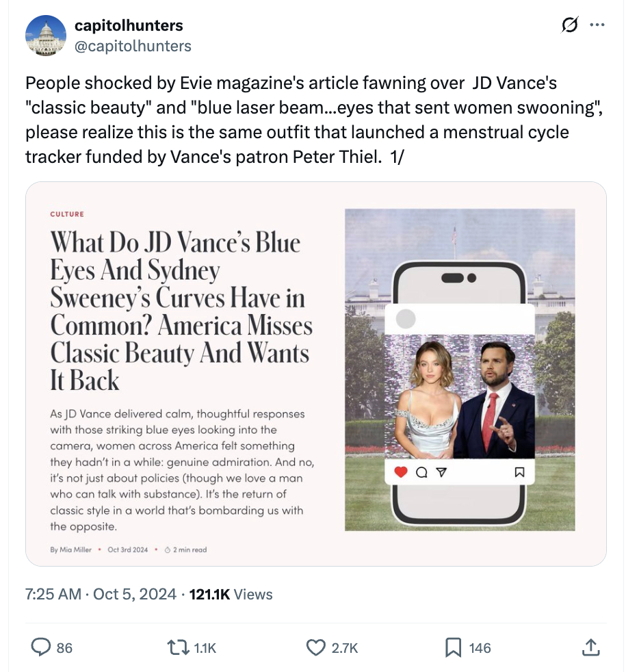Expand the three-dot more options menu

coord(597,25)
